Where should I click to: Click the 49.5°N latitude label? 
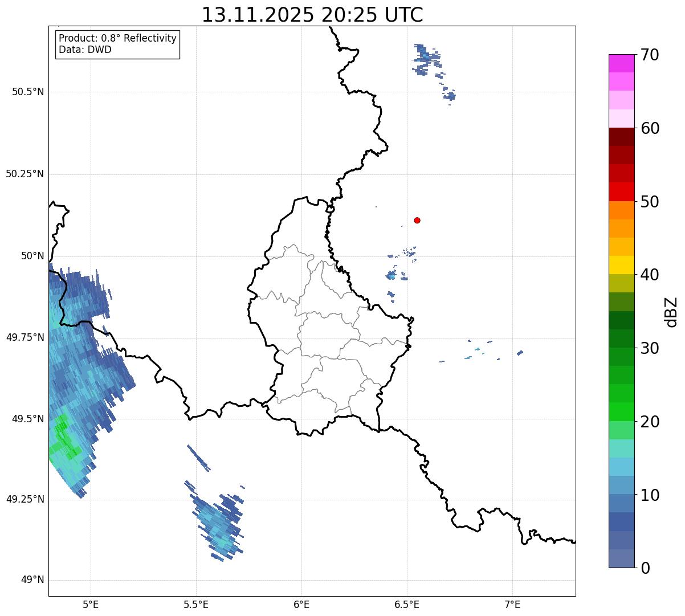(28, 419)
